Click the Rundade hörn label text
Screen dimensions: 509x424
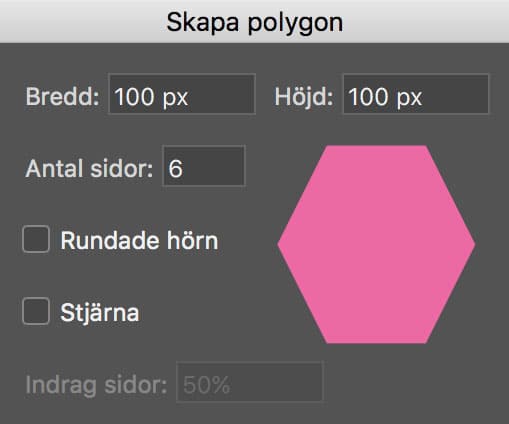coord(139,240)
